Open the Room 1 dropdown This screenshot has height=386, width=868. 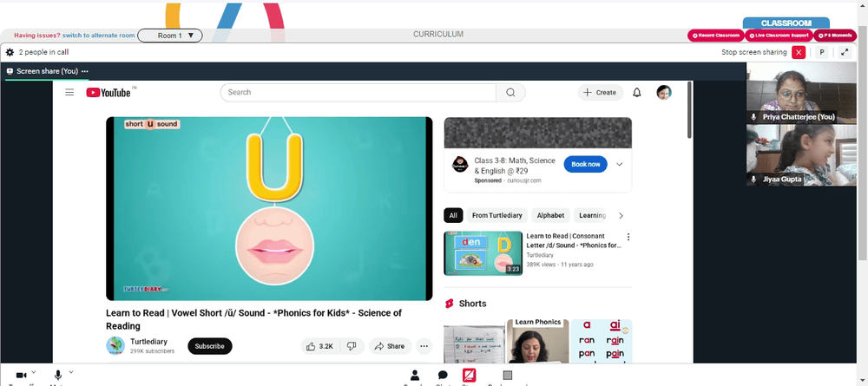coord(170,36)
